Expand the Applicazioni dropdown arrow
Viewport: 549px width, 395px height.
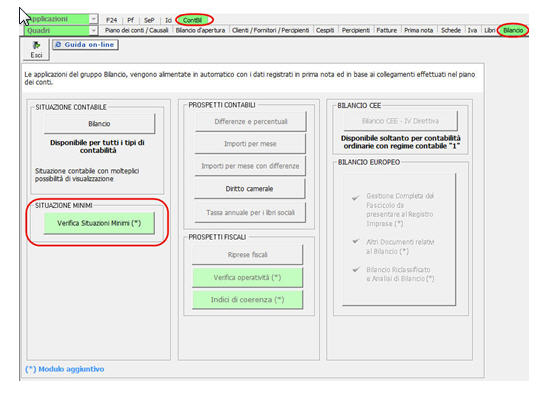point(93,19)
